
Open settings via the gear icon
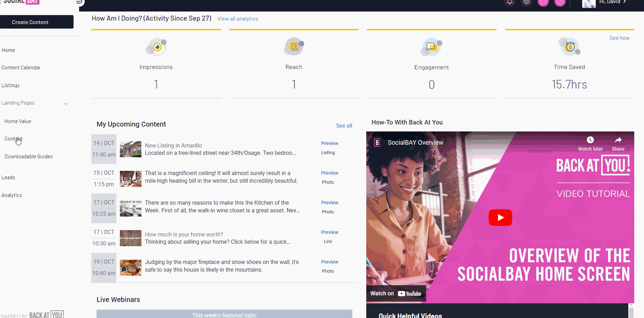pyautogui.click(x=527, y=2)
